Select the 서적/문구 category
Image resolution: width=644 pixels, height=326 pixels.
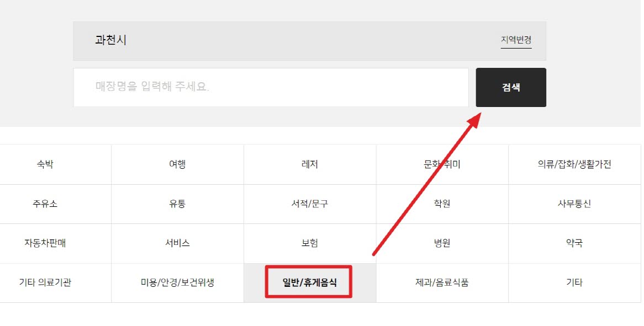(310, 204)
